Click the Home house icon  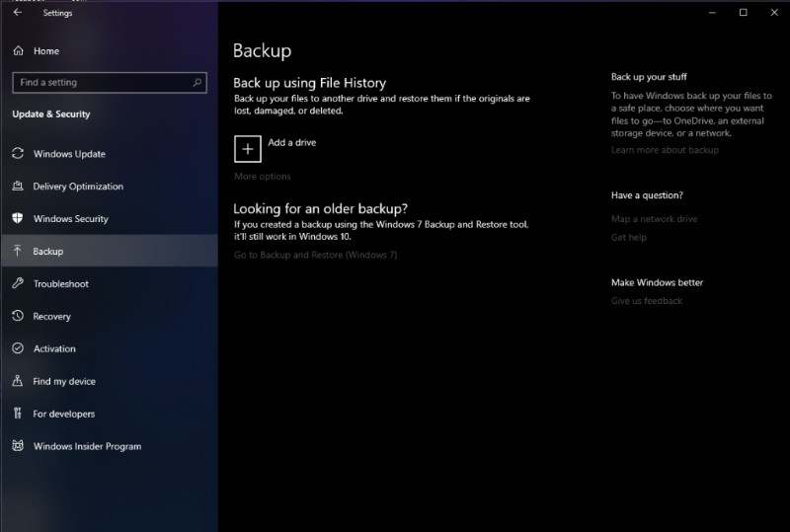[x=18, y=51]
